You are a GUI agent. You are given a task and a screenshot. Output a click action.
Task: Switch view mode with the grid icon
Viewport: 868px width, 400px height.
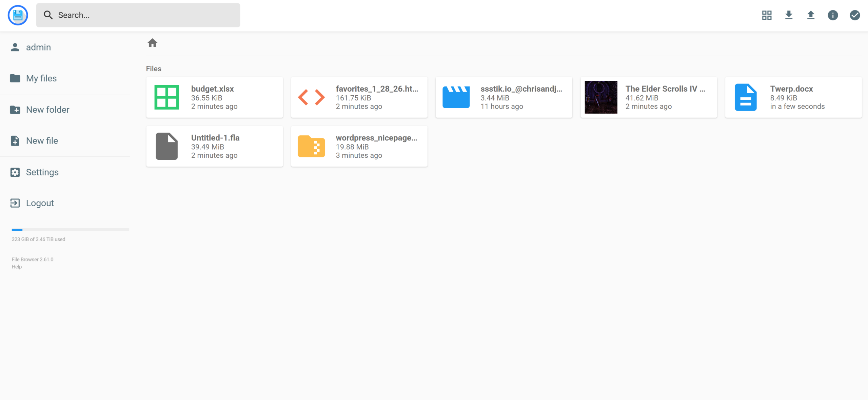pyautogui.click(x=767, y=15)
